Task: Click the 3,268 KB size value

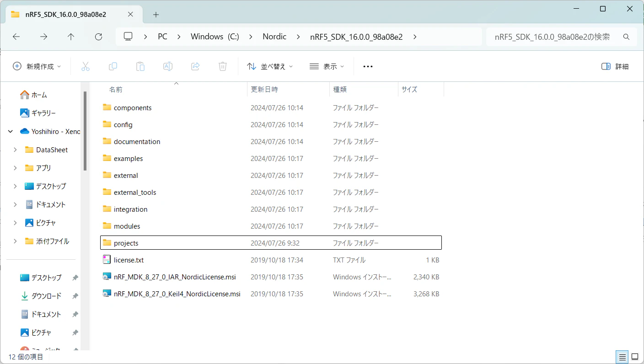Action: 426,294
